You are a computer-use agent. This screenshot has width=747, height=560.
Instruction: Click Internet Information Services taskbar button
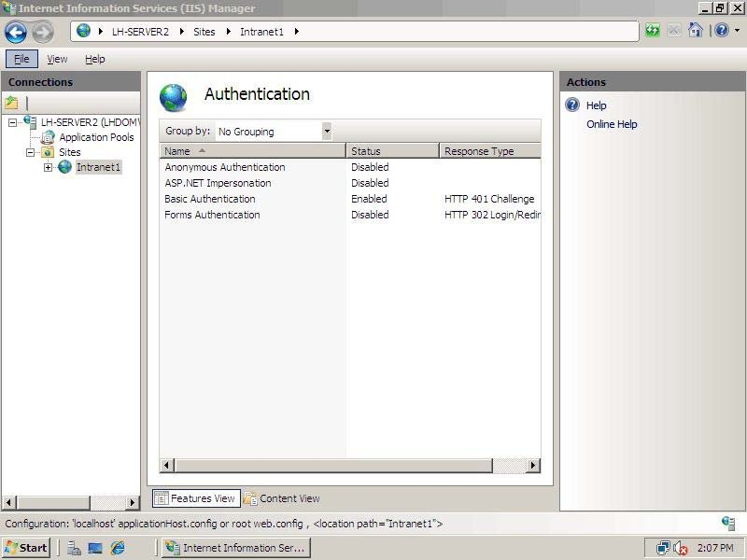236,548
